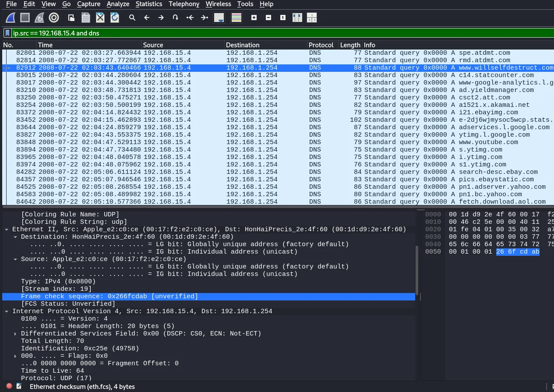Open the Edit menu

click(x=29, y=4)
